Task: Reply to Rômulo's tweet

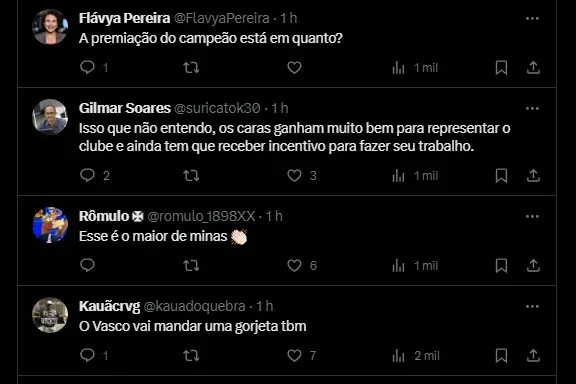Action: (x=87, y=265)
